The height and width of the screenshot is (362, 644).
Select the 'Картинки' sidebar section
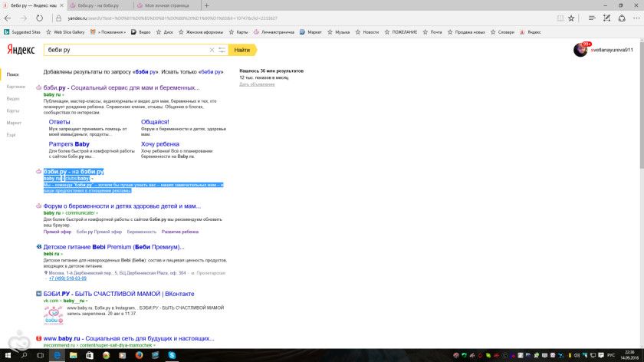[15, 87]
